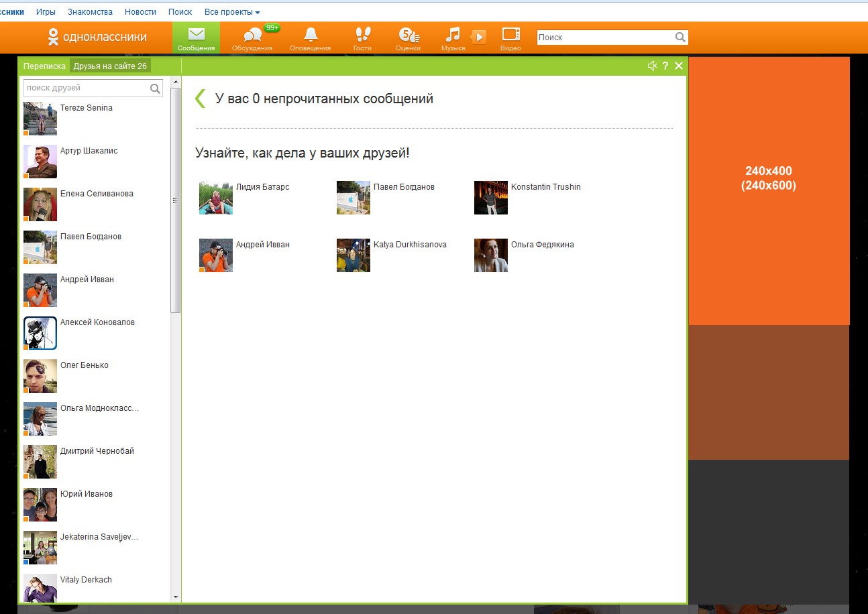
Task: Click the name Konstantin Trushin
Action: coord(546,187)
